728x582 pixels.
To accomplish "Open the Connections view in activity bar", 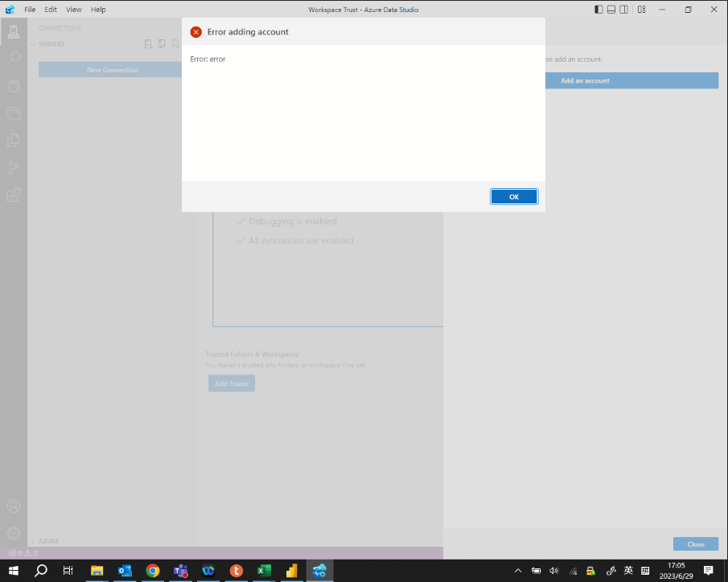I will click(x=14, y=31).
